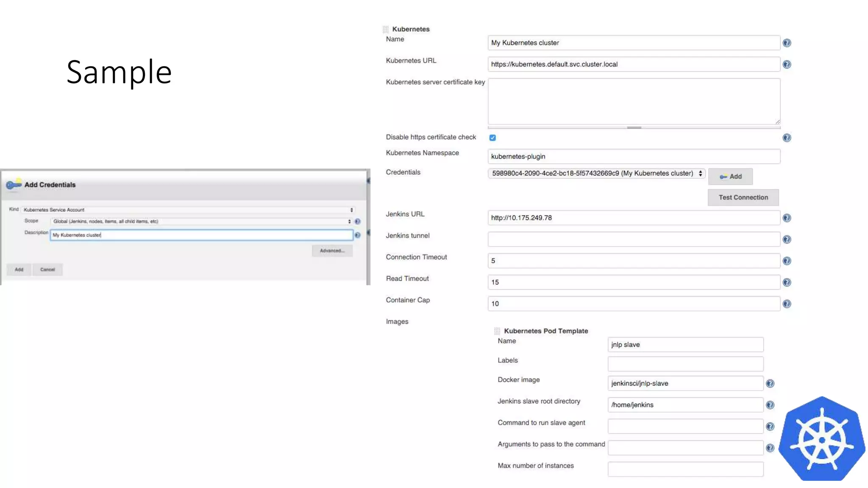This screenshot has height=488, width=868.
Task: Click help icon next to Jenkins URL
Action: [x=787, y=218]
